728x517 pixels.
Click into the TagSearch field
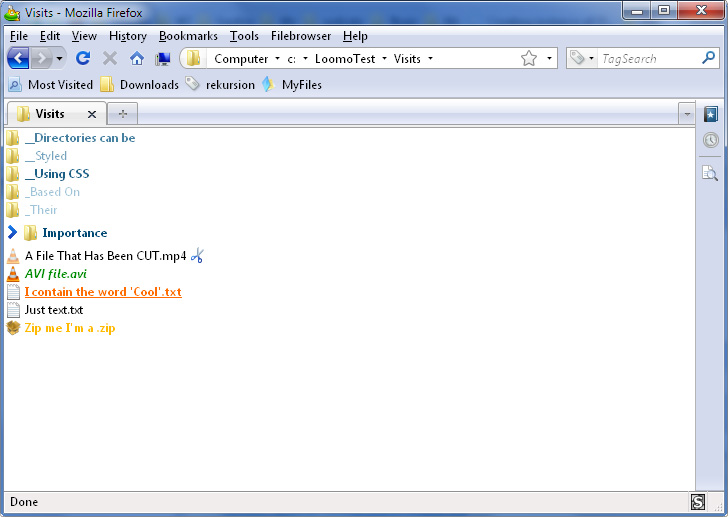650,58
